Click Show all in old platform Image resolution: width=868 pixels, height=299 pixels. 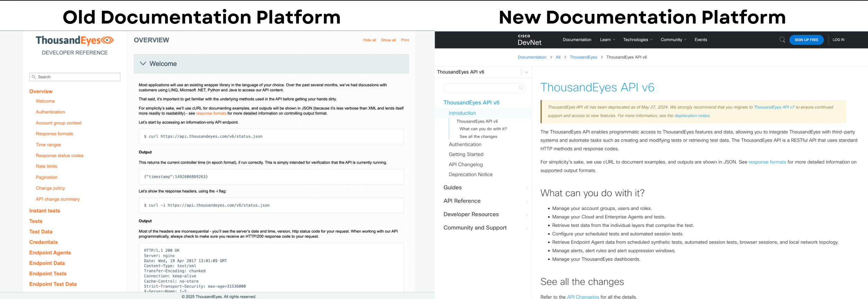pos(388,40)
